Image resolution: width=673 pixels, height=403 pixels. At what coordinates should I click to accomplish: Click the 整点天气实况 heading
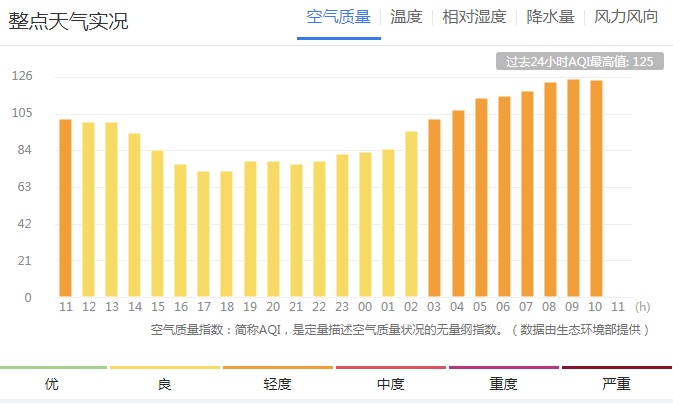(68, 21)
